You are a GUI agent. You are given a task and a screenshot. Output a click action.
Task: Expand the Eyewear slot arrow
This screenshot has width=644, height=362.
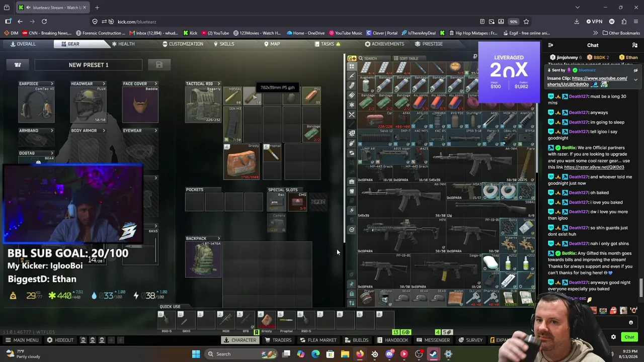click(155, 131)
